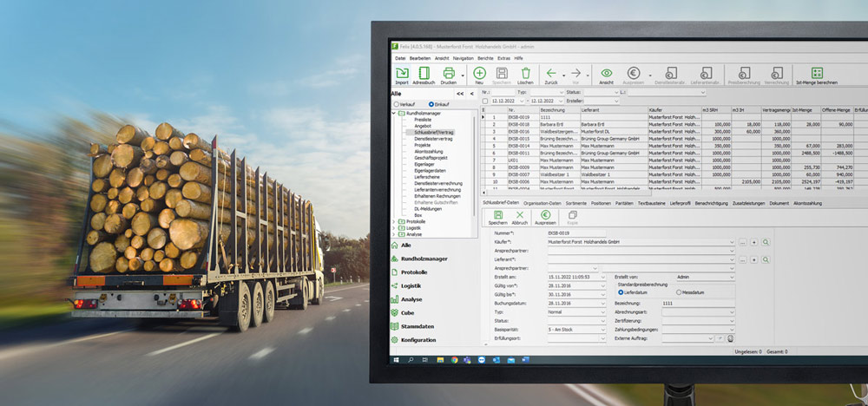
Task: Open the Berichte menu
Action: tap(487, 57)
